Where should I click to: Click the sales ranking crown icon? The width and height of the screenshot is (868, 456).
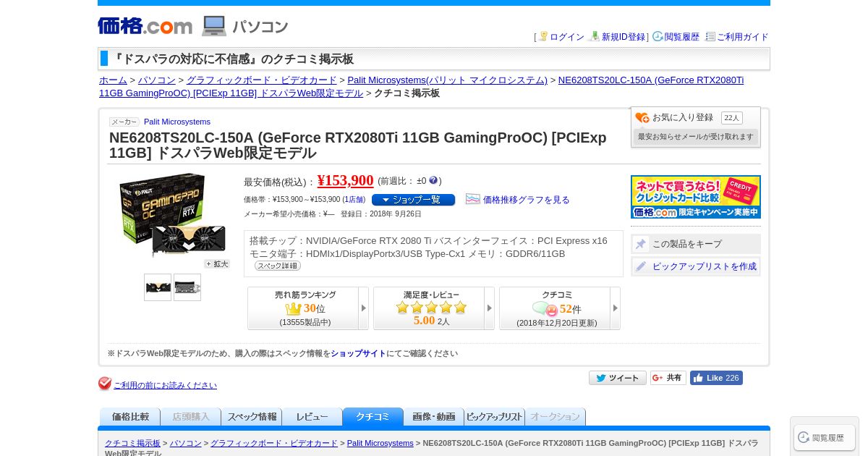pyautogui.click(x=294, y=309)
